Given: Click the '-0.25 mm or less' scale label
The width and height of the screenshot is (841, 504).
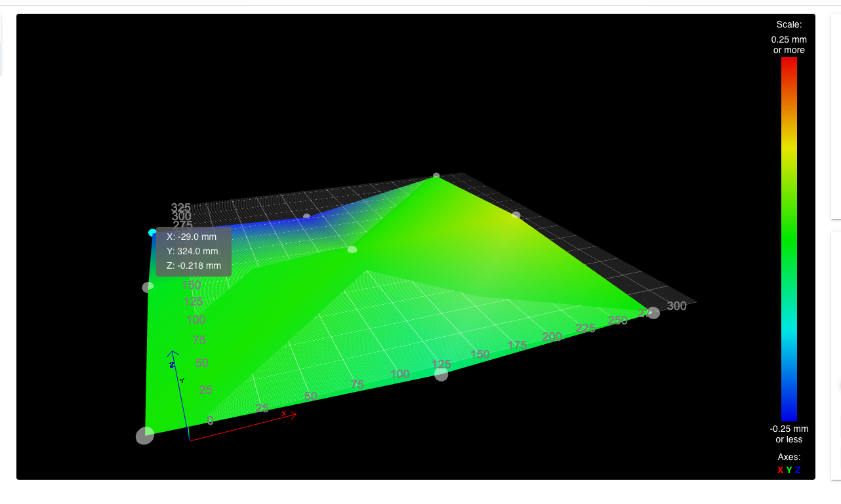Looking at the screenshot, I should coord(789,434).
